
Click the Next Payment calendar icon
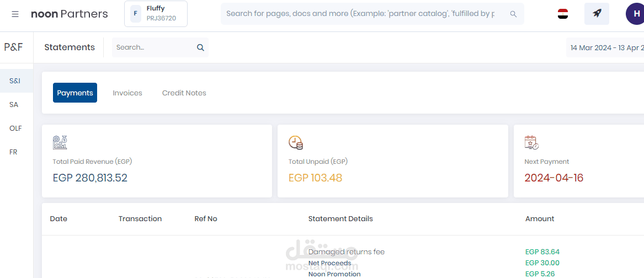531,142
